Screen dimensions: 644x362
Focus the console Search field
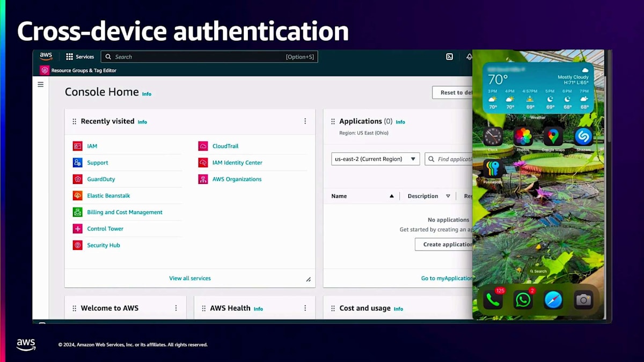click(x=209, y=57)
